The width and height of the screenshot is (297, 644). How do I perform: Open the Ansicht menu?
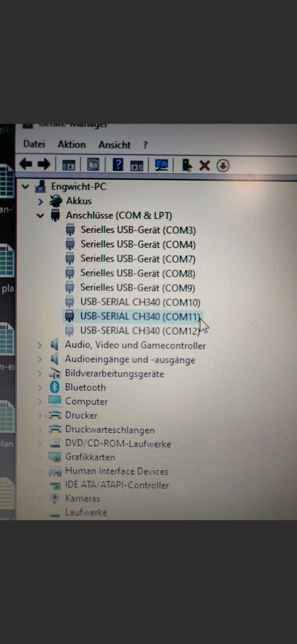[114, 145]
